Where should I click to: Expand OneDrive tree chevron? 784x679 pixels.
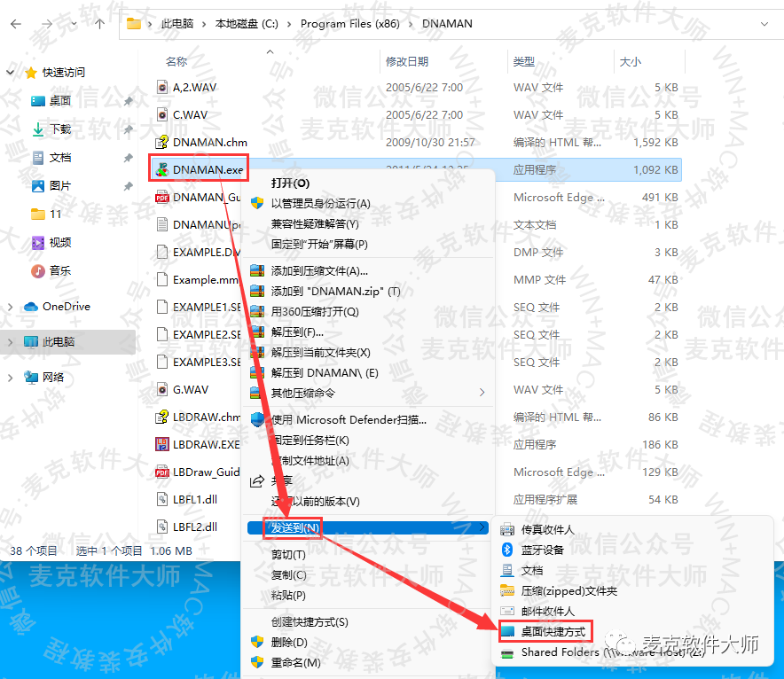[x=10, y=307]
